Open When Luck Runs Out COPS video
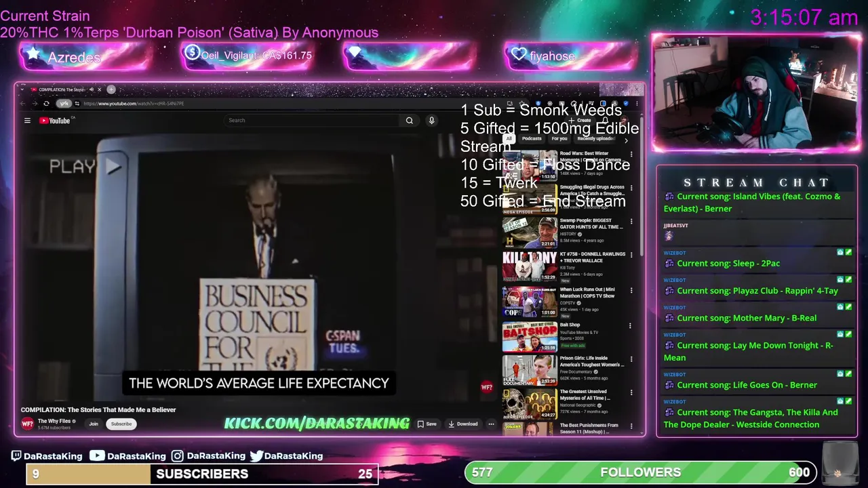 (x=530, y=302)
